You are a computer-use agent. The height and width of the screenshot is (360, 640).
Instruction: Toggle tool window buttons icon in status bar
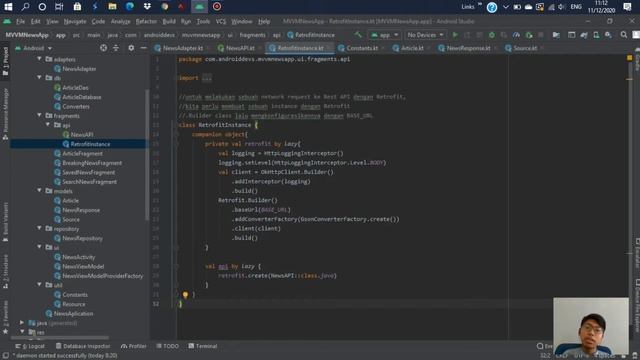coord(5,356)
